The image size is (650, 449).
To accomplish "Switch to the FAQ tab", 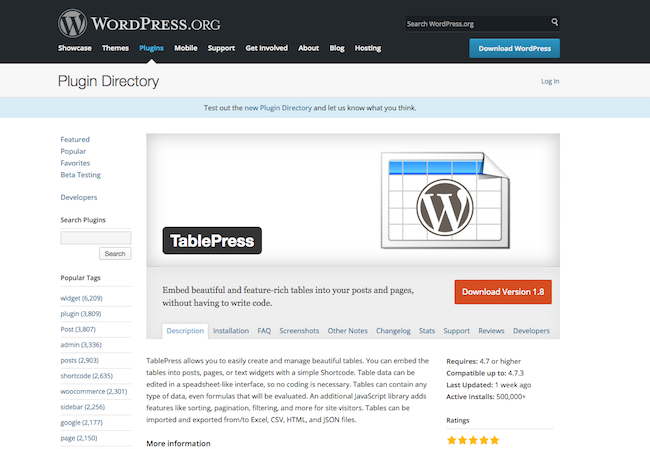I will [264, 331].
